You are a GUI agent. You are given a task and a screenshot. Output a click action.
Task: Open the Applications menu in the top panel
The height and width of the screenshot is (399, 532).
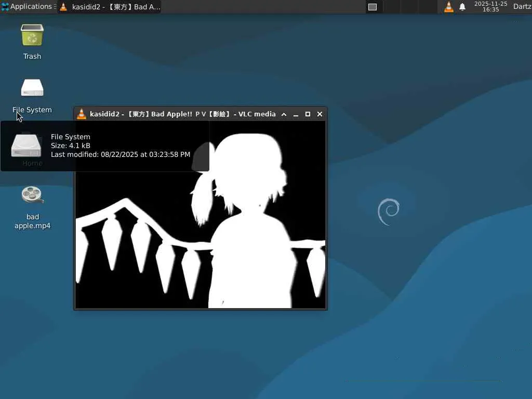29,6
